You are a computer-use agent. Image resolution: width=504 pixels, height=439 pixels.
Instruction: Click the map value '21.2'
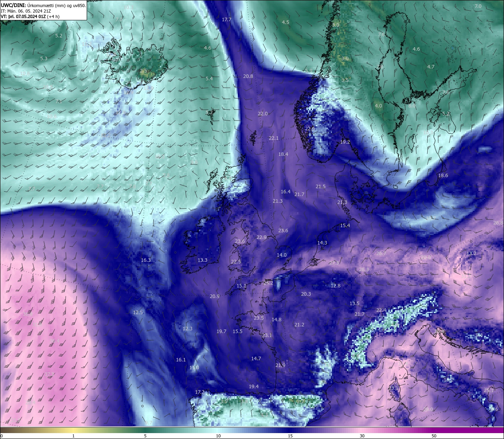point(299,324)
